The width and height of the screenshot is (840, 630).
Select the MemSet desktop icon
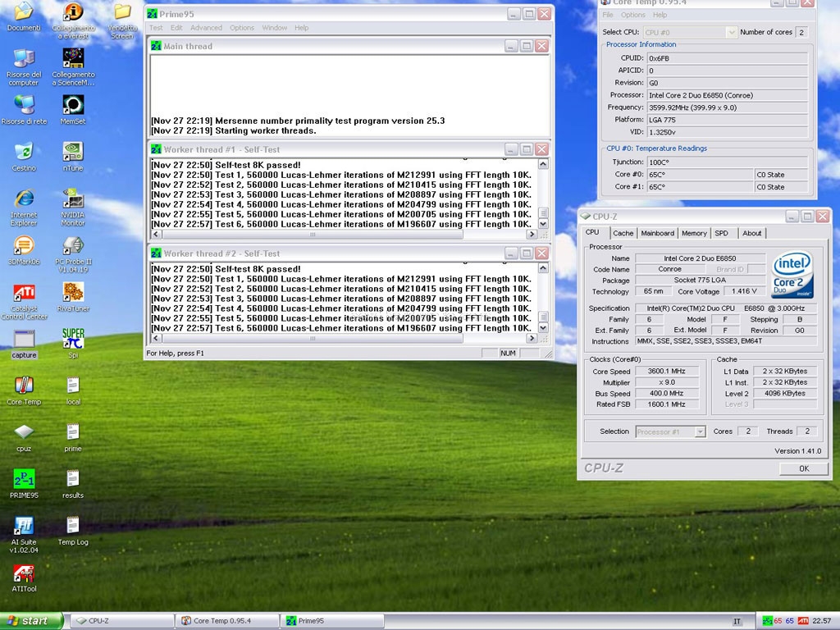[73, 110]
